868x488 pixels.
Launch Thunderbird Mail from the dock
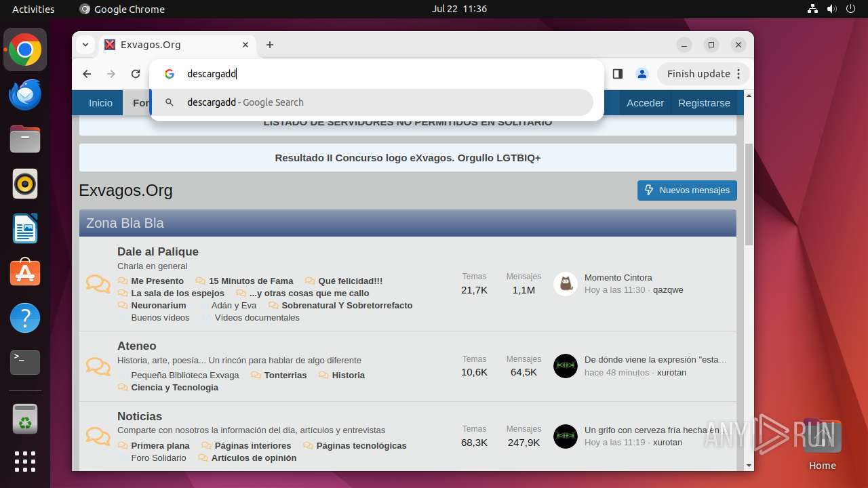[x=25, y=94]
